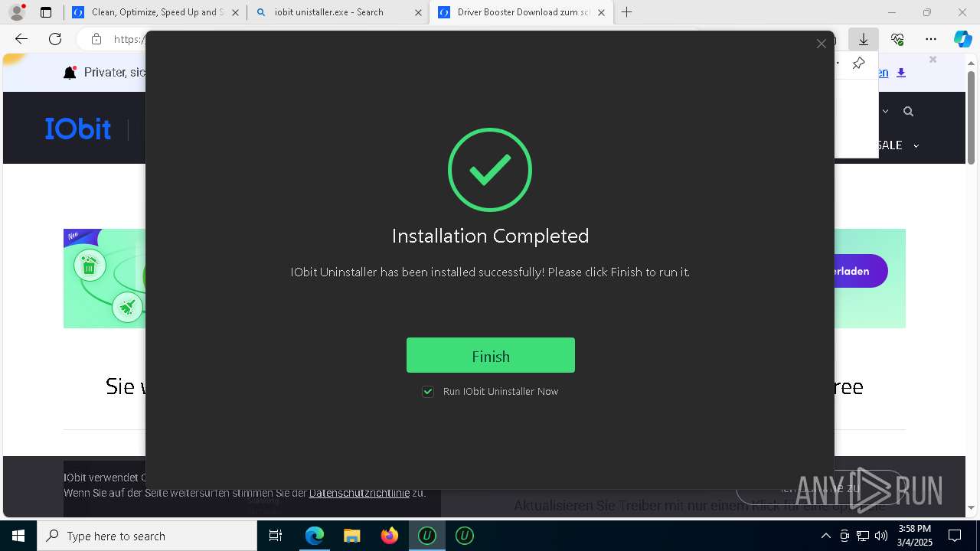The height and width of the screenshot is (551, 980).
Task: Open Firefox from the taskbar
Action: pyautogui.click(x=390, y=536)
